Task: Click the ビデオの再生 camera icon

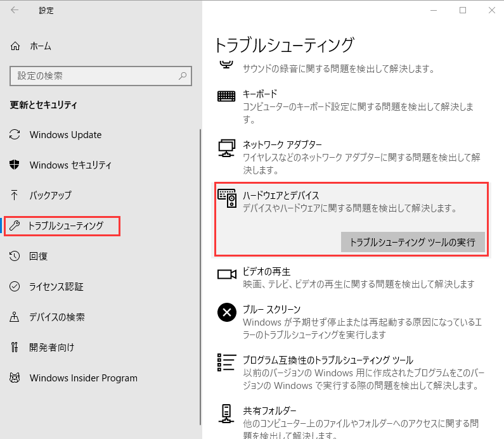Action: 226,274
